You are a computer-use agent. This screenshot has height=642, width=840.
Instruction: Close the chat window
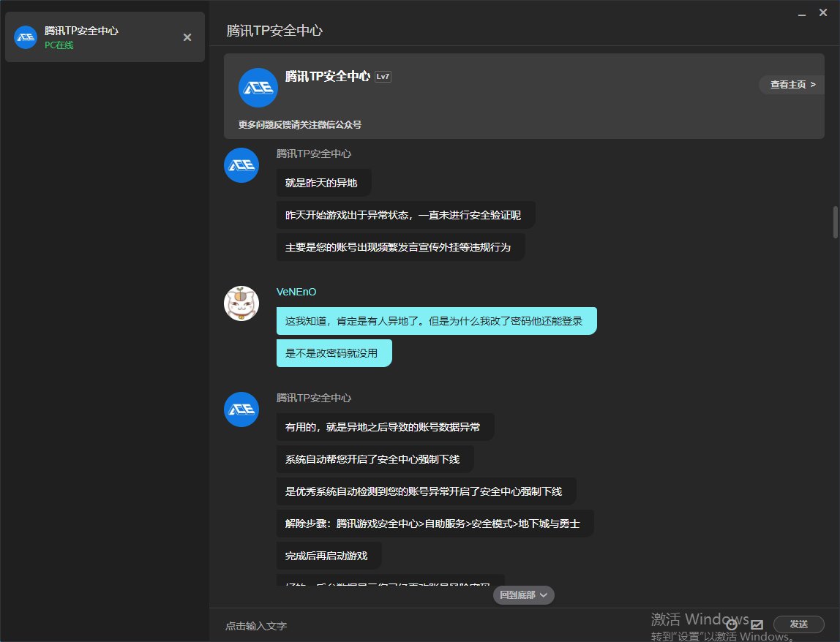823,12
